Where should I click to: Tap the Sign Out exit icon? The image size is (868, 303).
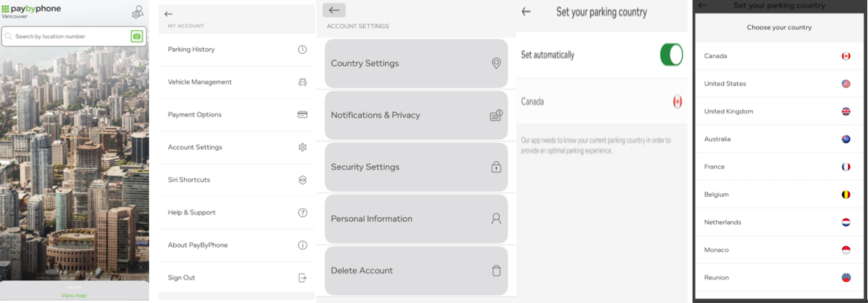[x=302, y=278]
